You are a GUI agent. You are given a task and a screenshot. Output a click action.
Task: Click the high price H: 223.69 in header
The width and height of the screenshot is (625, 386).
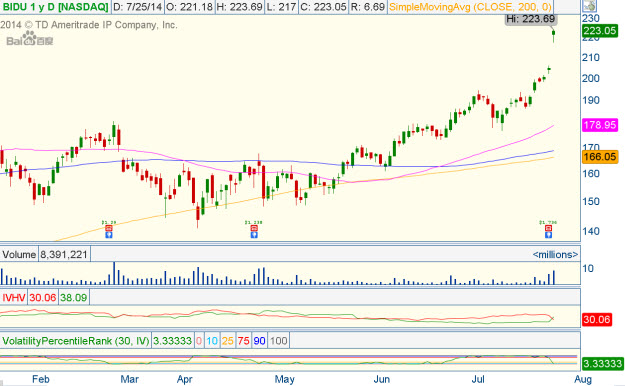(x=239, y=7)
